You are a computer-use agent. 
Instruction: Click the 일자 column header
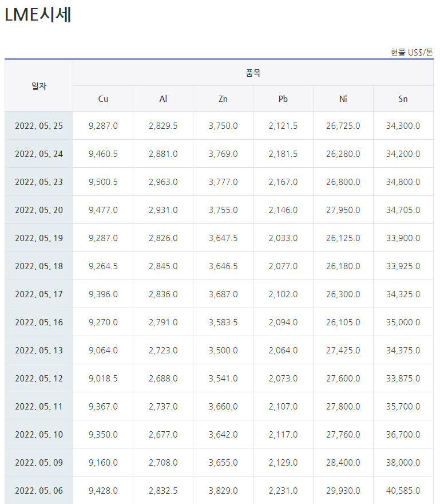[39, 86]
